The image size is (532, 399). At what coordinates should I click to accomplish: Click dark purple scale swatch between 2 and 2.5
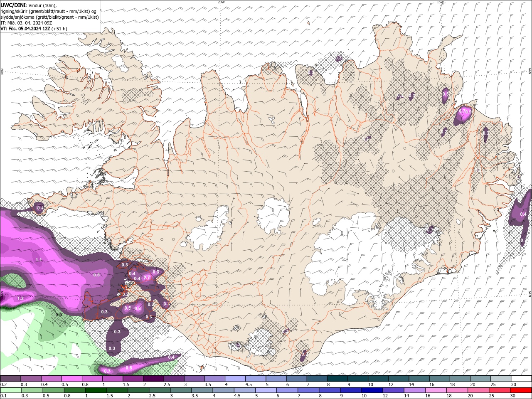point(153,379)
